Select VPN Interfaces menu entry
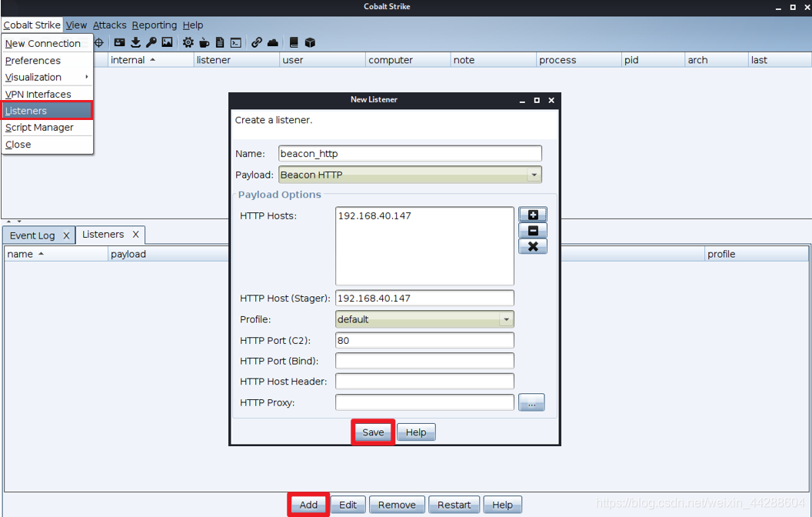812x517 pixels. 47,95
